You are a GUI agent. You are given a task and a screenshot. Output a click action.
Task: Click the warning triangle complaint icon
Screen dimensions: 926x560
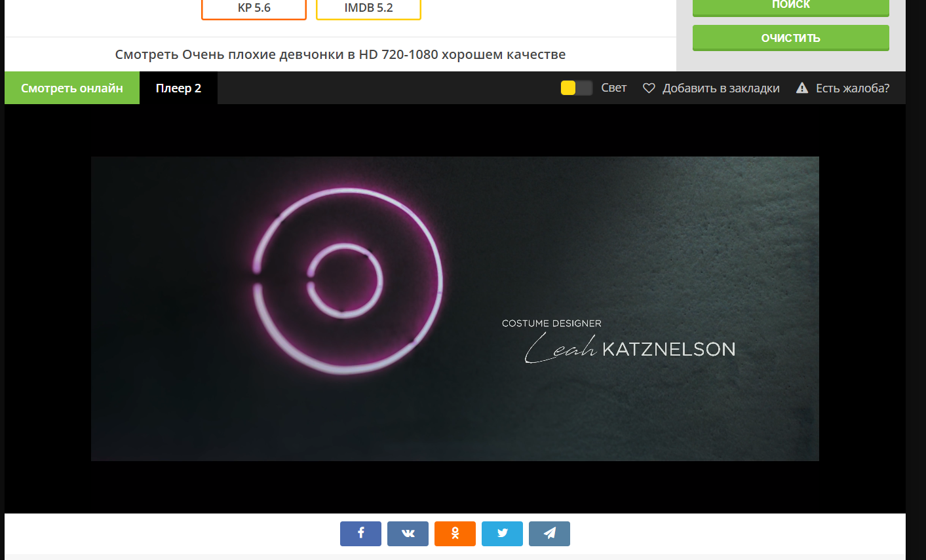[x=802, y=88]
